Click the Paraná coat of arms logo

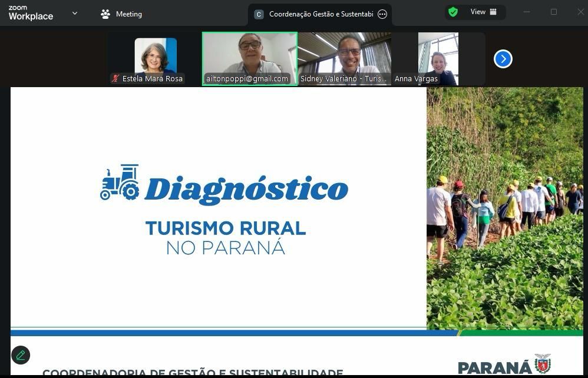542,364
